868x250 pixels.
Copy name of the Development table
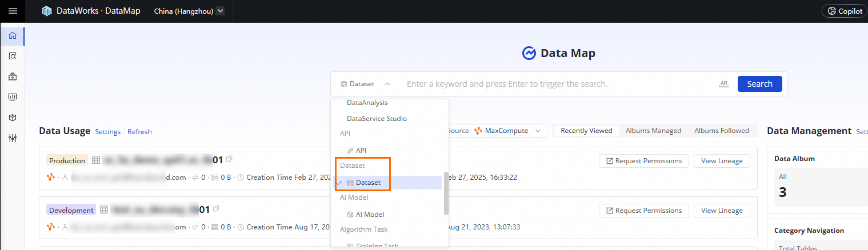[x=216, y=209]
